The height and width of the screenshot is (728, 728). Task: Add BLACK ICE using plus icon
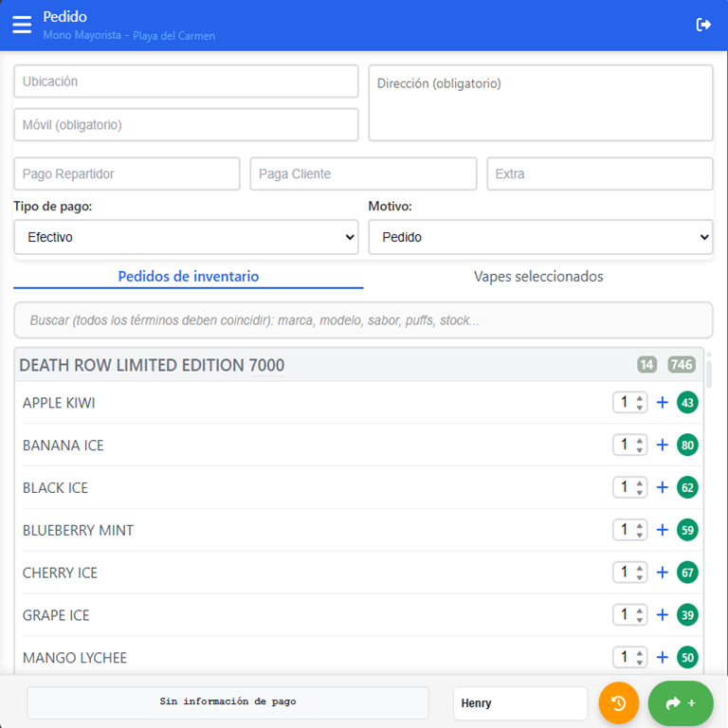tap(663, 488)
